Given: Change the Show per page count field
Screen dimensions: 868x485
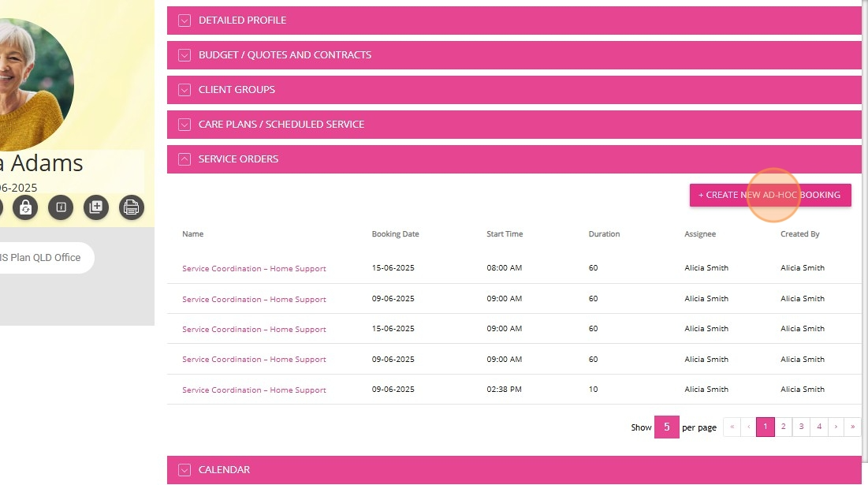Looking at the screenshot, I should (666, 427).
